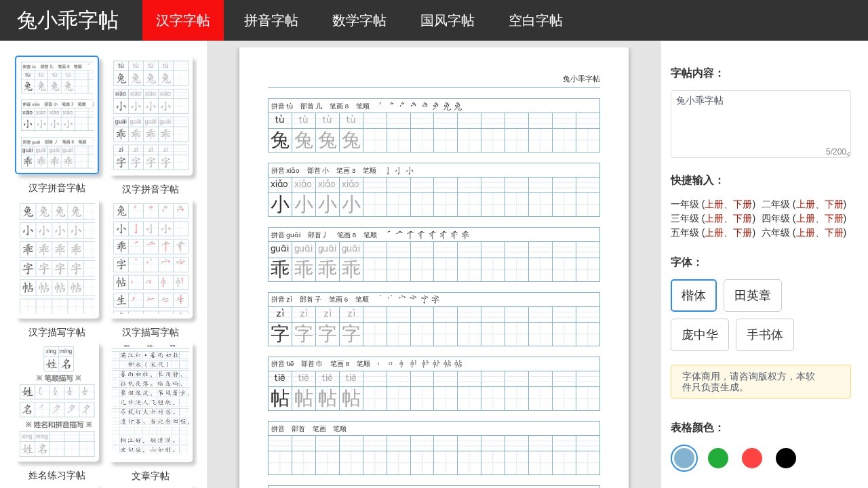Select the 文章字帖 template thumbnail

pos(151,403)
